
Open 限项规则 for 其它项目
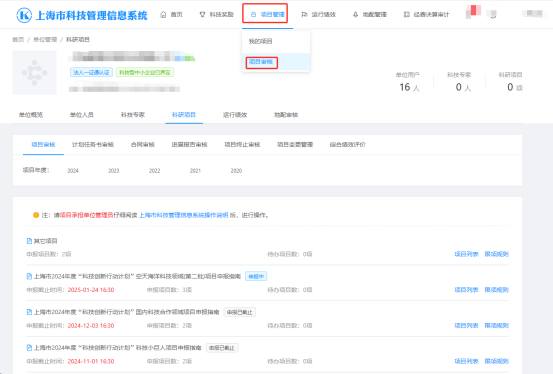[497, 254]
